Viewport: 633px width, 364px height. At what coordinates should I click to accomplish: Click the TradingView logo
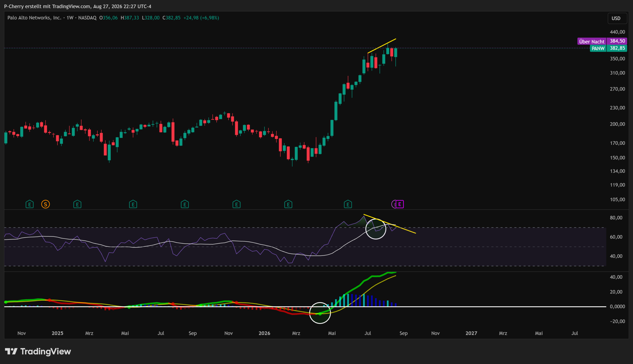(38, 351)
